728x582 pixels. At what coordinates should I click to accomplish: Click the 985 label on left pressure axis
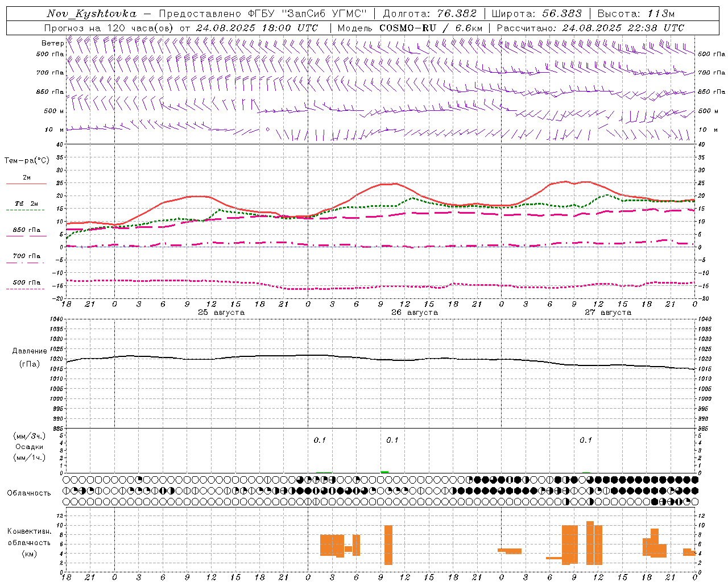(59, 429)
